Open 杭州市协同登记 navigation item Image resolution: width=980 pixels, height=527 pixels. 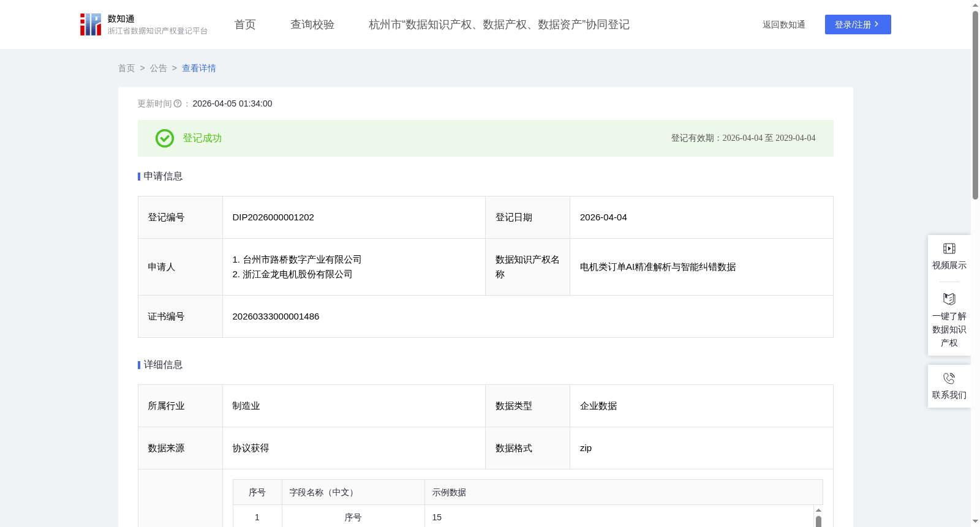(x=499, y=24)
